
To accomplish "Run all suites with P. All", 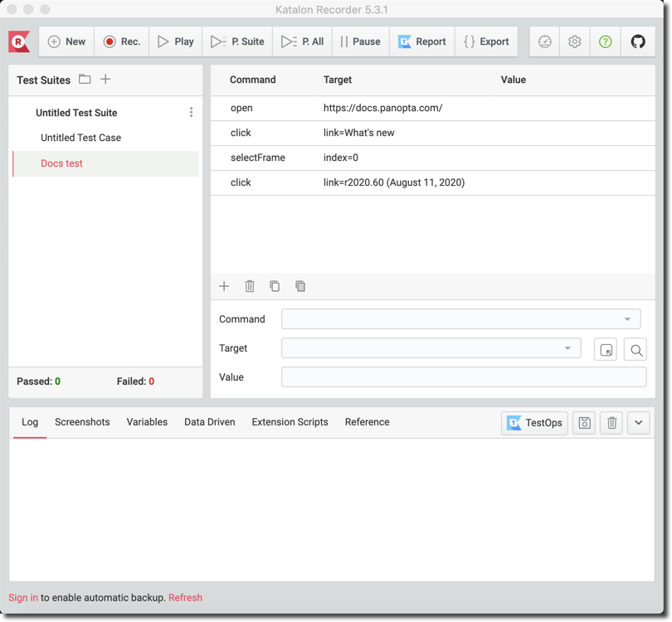I will pyautogui.click(x=302, y=41).
